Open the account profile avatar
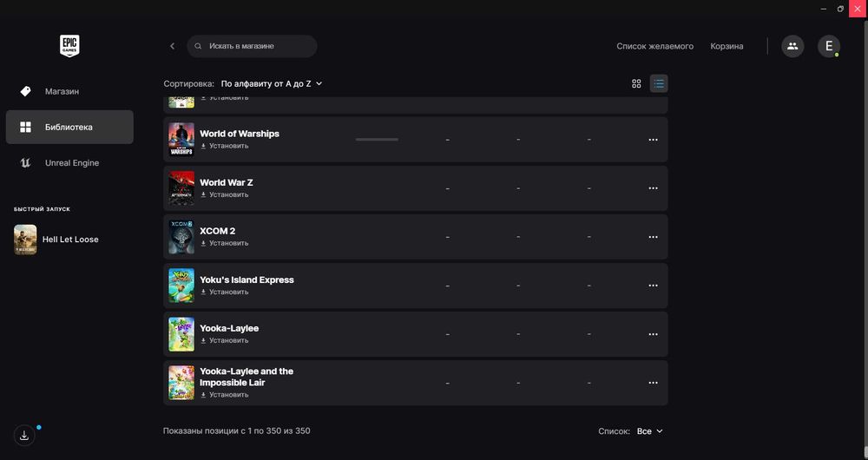The image size is (868, 460). point(828,46)
